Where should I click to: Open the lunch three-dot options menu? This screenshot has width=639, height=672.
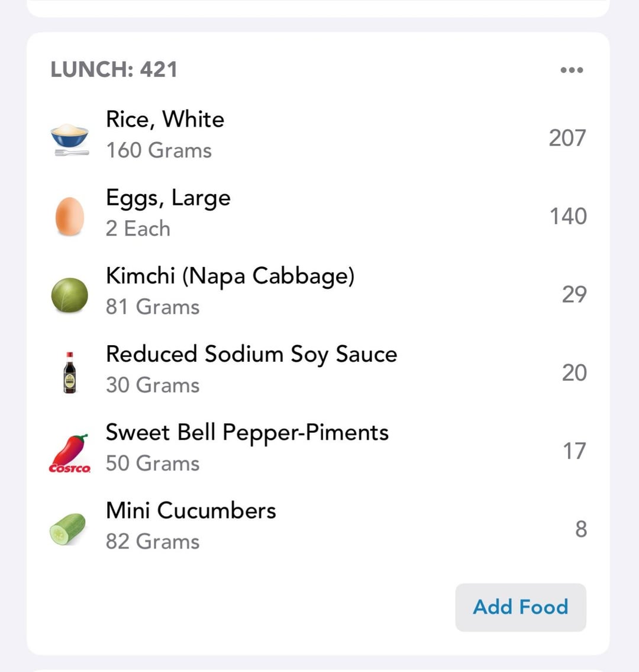(571, 70)
